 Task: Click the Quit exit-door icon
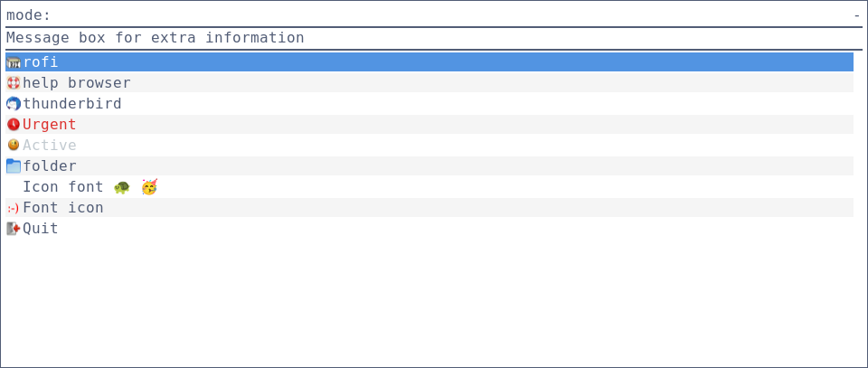(x=14, y=229)
